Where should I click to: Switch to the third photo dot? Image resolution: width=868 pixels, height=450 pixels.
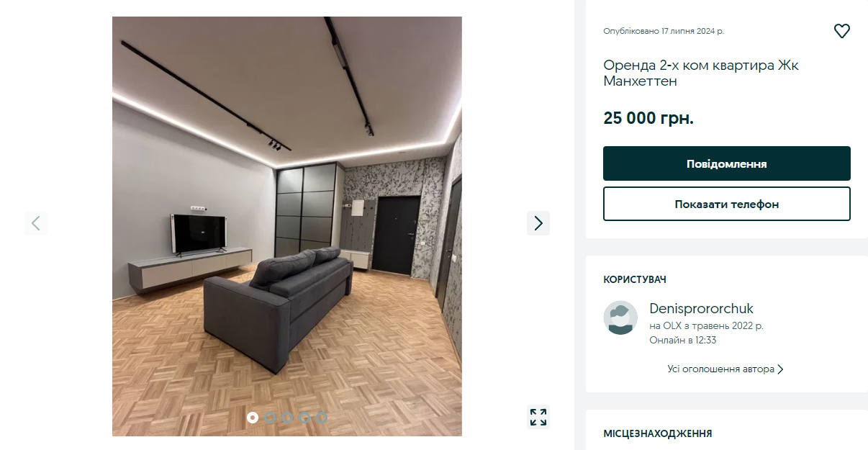point(287,417)
